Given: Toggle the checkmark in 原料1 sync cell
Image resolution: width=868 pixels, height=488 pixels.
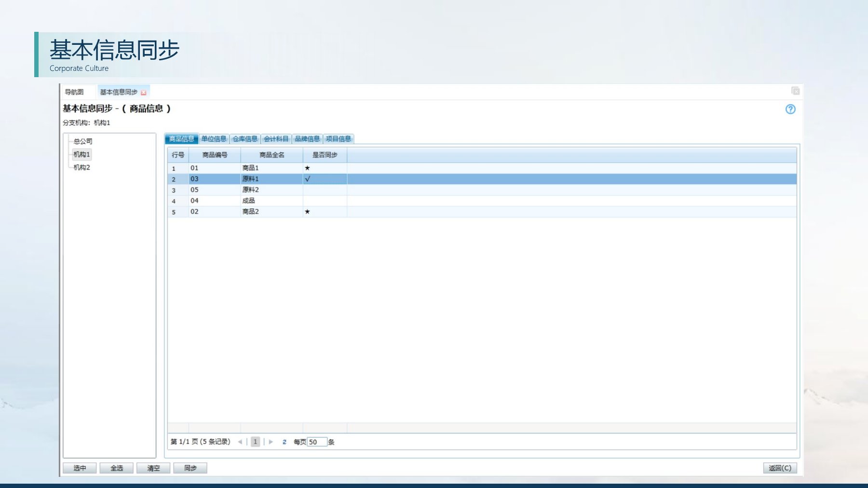Looking at the screenshot, I should click(x=308, y=179).
